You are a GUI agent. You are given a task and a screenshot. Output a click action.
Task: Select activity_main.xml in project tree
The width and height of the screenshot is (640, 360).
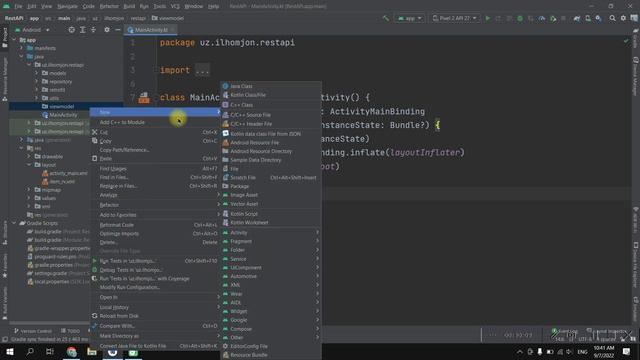tap(68, 173)
